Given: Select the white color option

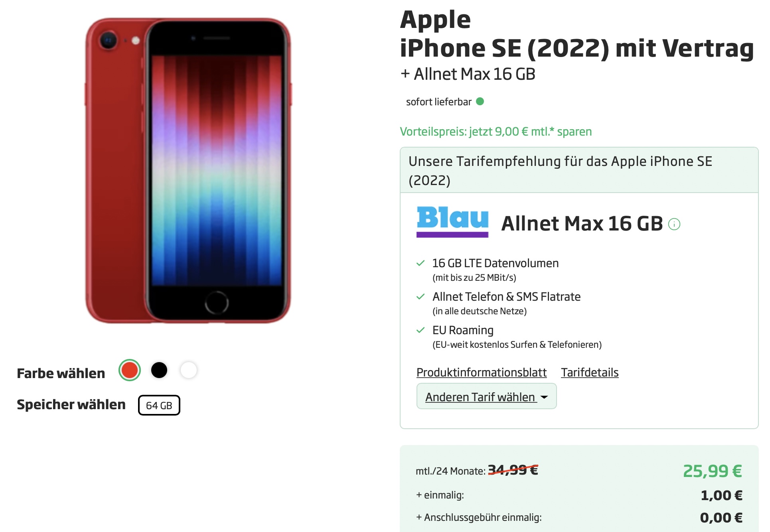Looking at the screenshot, I should [x=189, y=370].
